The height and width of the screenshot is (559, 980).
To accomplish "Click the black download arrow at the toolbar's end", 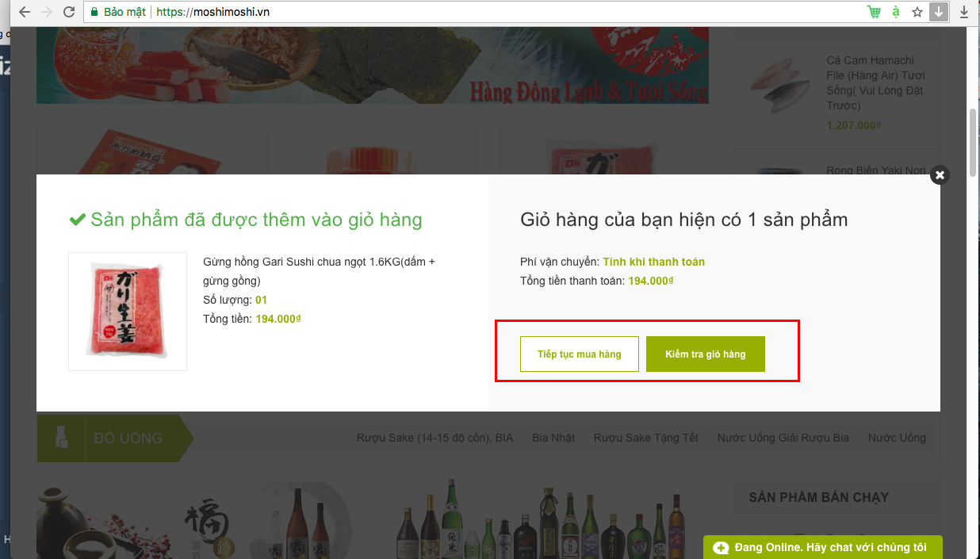I will coord(964,12).
